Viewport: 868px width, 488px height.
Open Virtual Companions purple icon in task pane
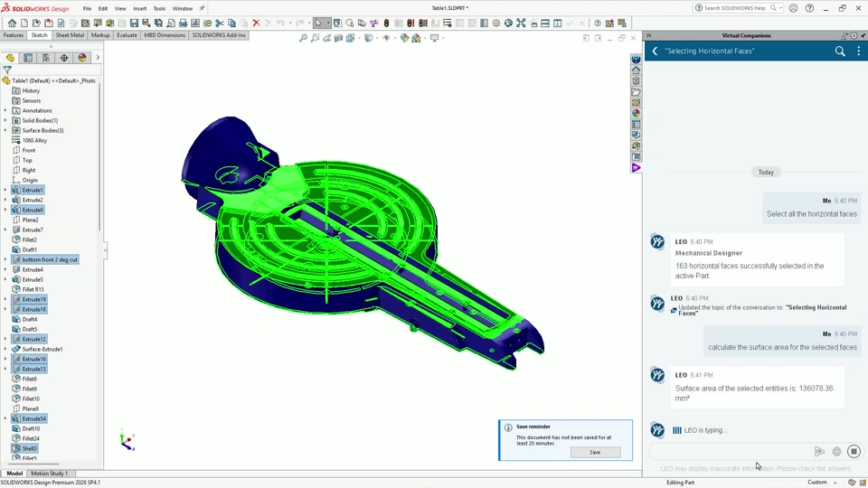(636, 168)
